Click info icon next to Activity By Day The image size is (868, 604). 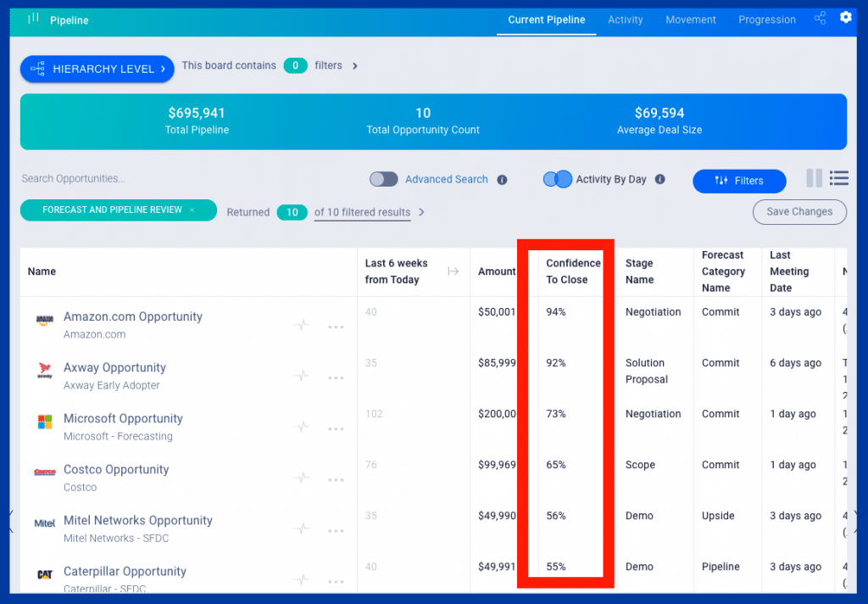(x=659, y=179)
